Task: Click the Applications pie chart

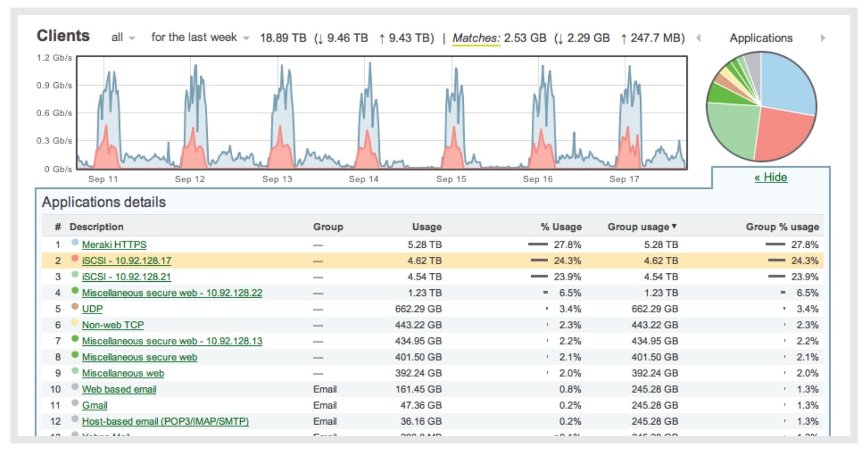Action: pyautogui.click(x=761, y=107)
